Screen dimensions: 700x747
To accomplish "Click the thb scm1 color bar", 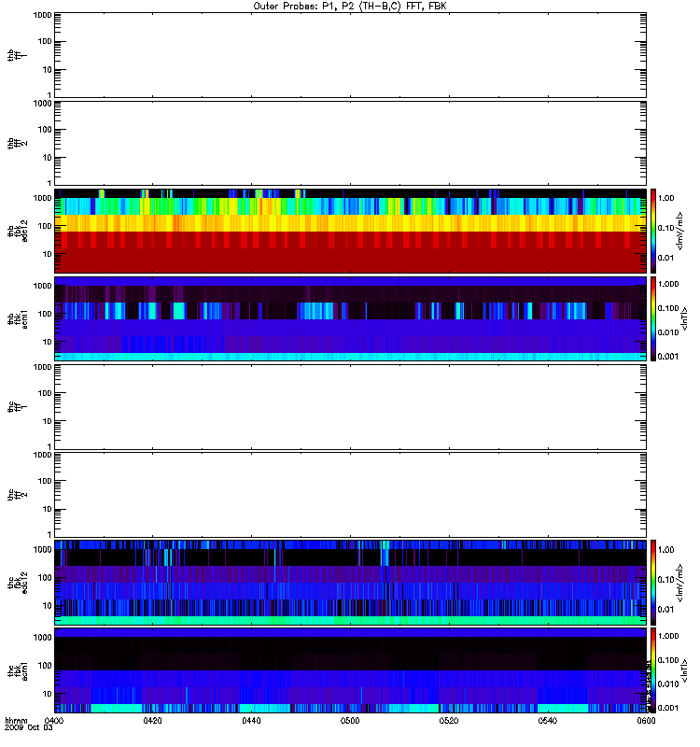I will (653, 318).
